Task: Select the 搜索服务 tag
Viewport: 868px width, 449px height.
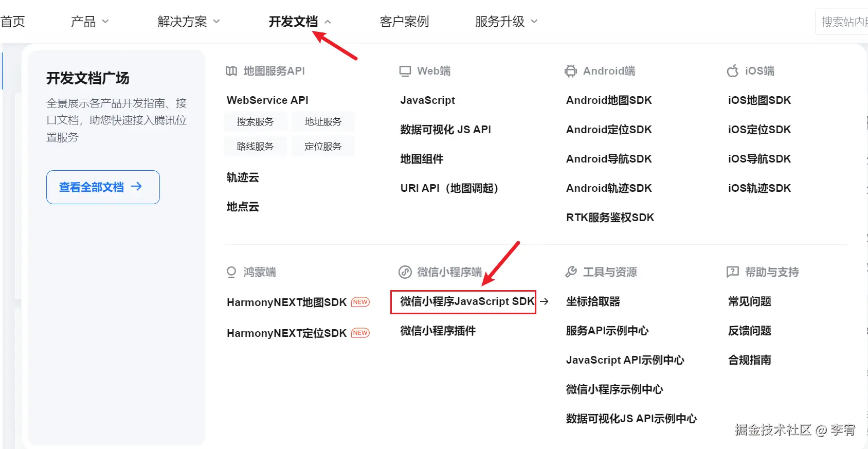Action: coord(255,122)
